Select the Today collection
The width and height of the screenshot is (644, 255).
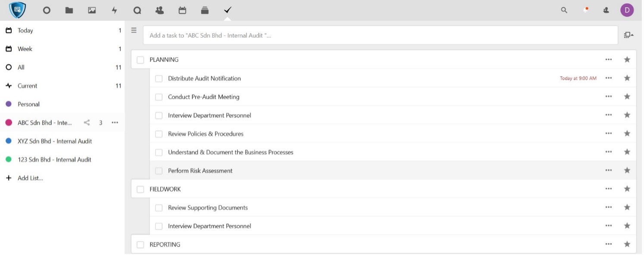(x=25, y=31)
